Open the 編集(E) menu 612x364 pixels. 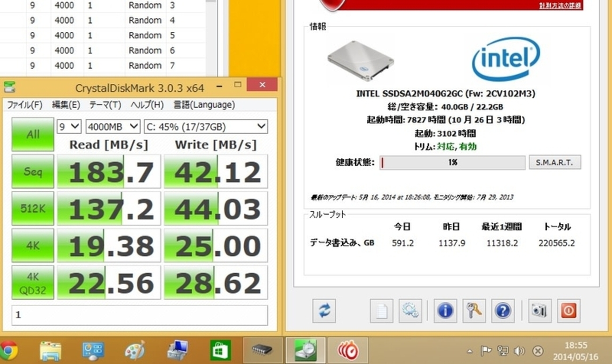click(65, 105)
